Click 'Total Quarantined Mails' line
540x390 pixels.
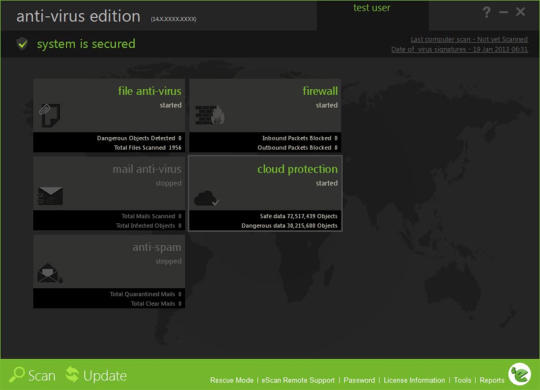(146, 294)
